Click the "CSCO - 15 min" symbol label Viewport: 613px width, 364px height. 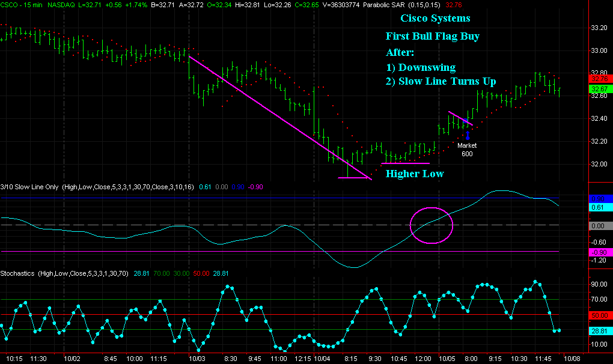coord(21,5)
